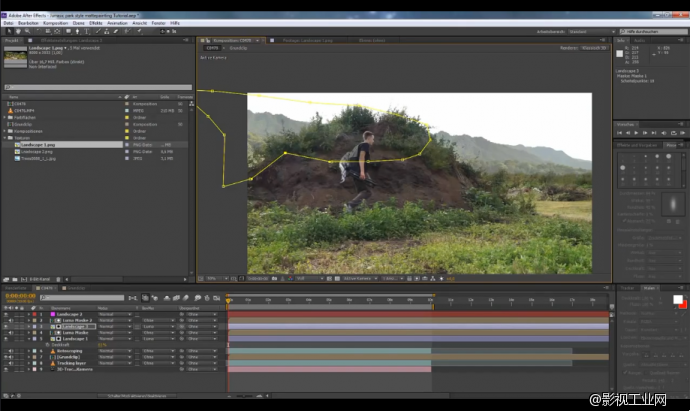Select the Rotation tool in toolbar
The height and width of the screenshot is (411, 690).
pyautogui.click(x=39, y=31)
